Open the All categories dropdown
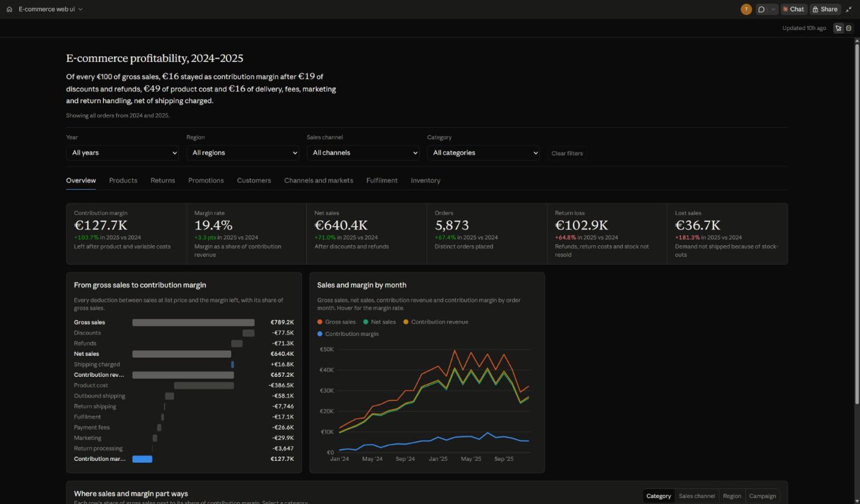 coord(483,153)
